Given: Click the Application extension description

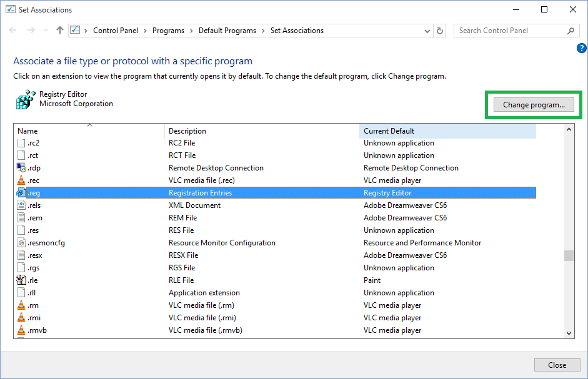Looking at the screenshot, I should coord(204,293).
